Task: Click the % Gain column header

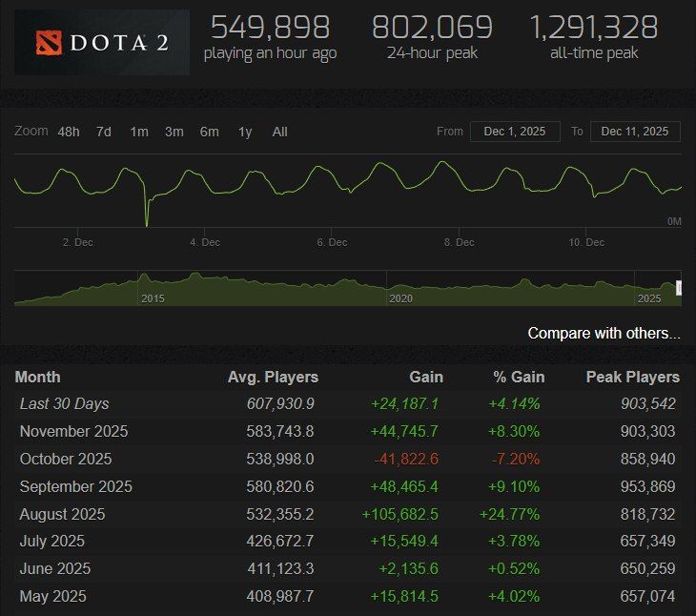Action: 519,378
